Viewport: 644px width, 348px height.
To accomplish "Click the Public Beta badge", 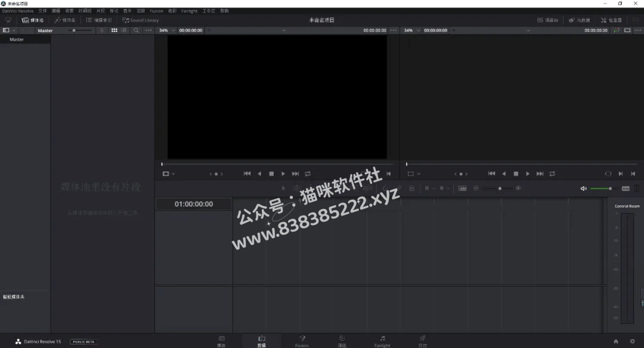I will coord(83,342).
